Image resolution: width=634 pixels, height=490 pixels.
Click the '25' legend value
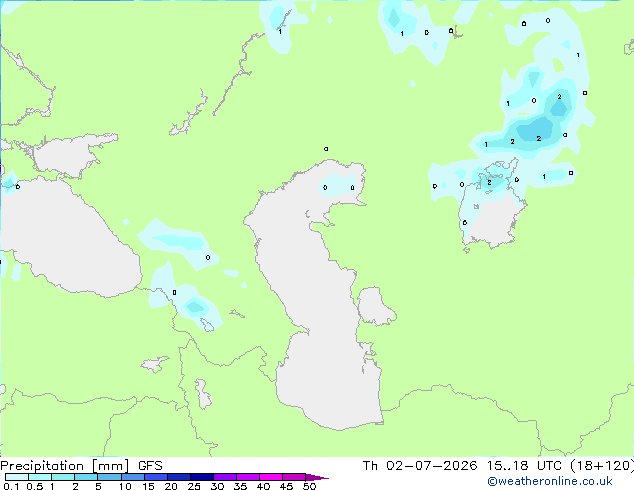(x=194, y=486)
